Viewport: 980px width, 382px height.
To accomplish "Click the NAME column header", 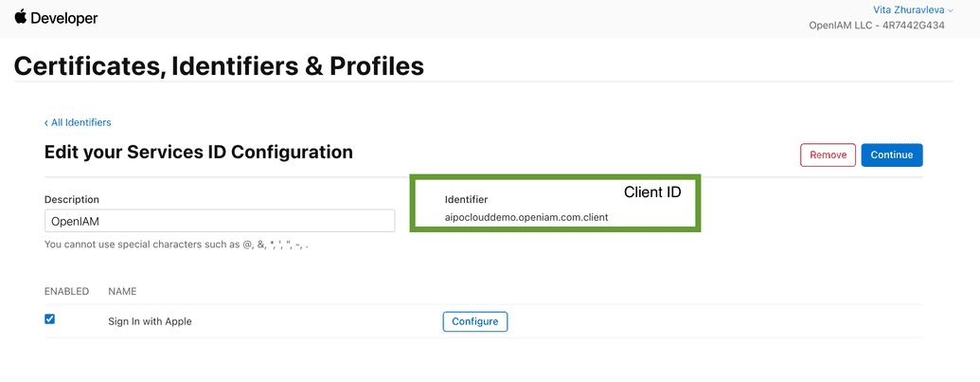I will coord(122,291).
